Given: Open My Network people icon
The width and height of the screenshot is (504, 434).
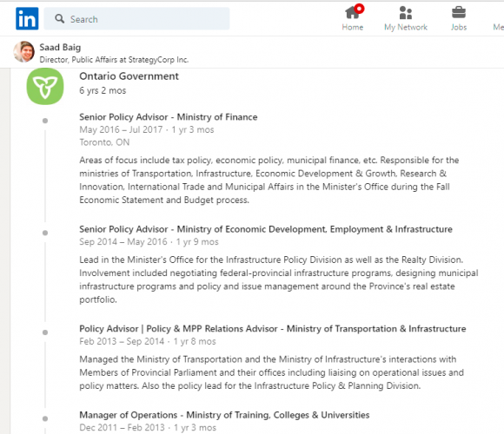Looking at the screenshot, I should (x=406, y=13).
